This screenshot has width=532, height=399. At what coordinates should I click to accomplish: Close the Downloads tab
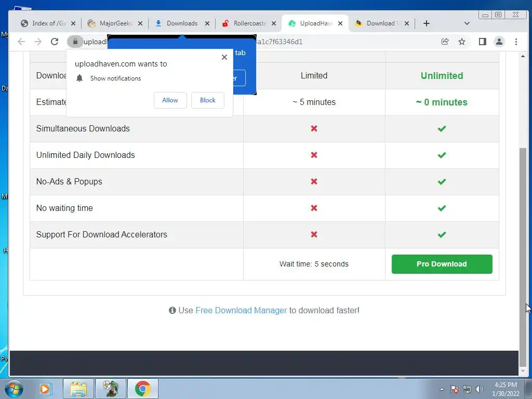click(207, 23)
